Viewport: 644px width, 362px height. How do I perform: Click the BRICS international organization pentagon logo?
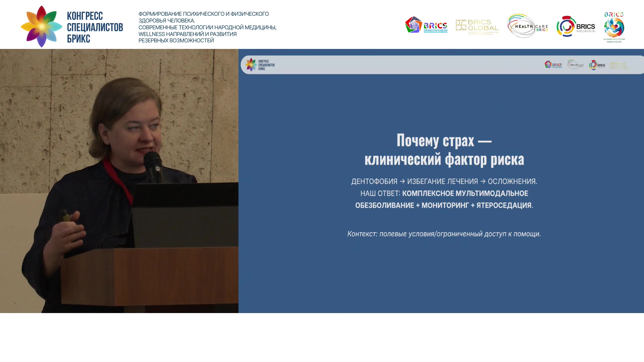coord(426,24)
